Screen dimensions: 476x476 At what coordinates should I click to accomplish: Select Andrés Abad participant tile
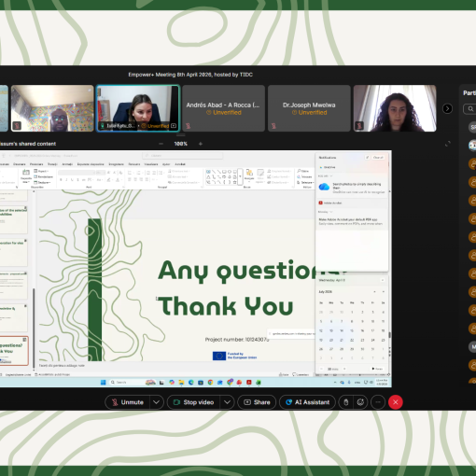(x=223, y=108)
